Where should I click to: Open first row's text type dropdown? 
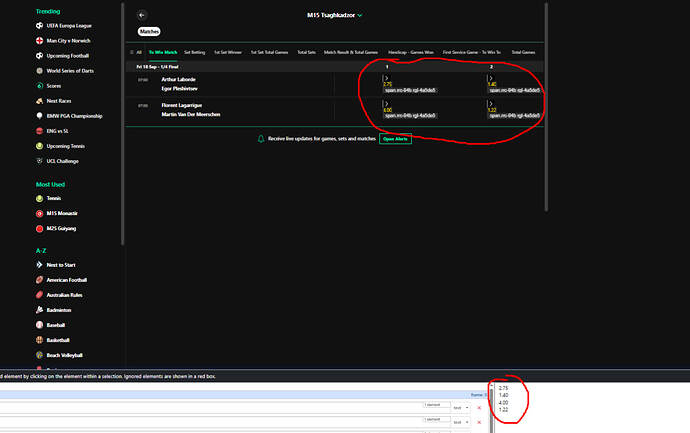[x=461, y=408]
